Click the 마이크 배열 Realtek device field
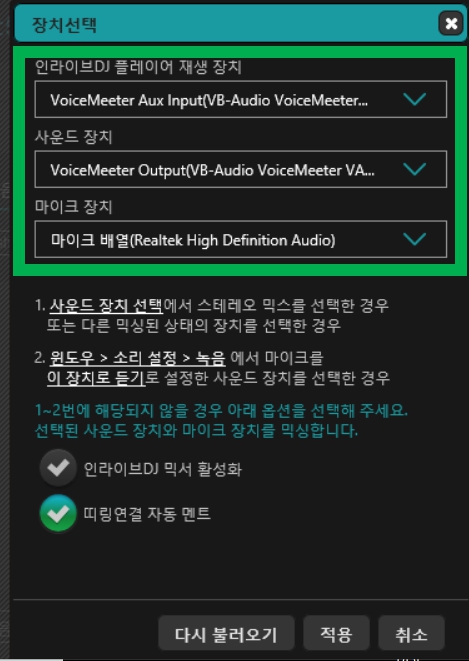 (x=241, y=239)
